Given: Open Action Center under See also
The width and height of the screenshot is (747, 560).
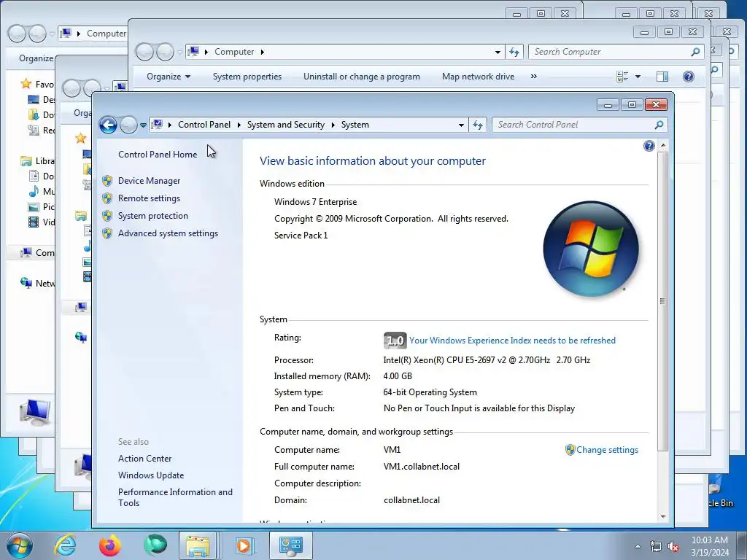Looking at the screenshot, I should point(145,459).
